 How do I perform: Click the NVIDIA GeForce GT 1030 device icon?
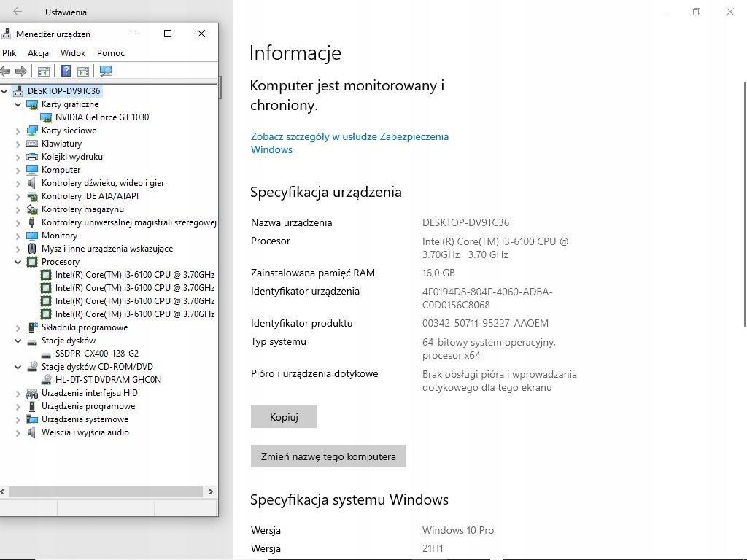(46, 117)
